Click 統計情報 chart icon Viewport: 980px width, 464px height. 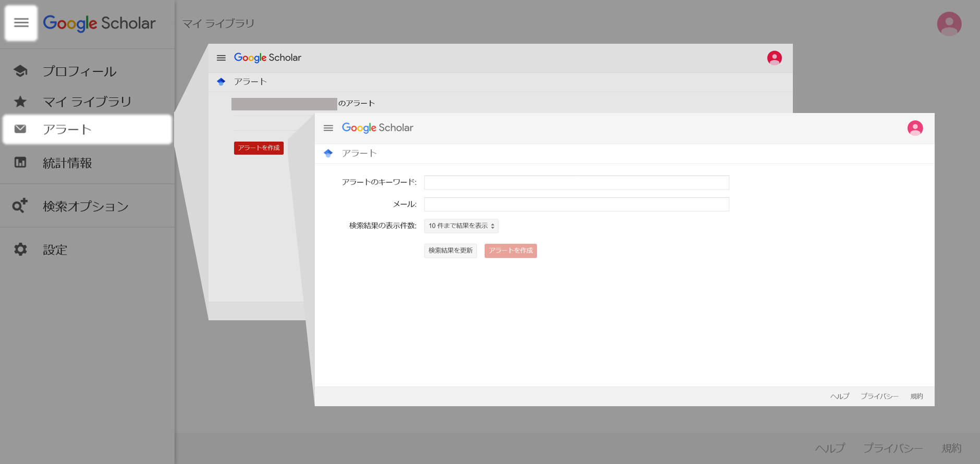coord(20,162)
